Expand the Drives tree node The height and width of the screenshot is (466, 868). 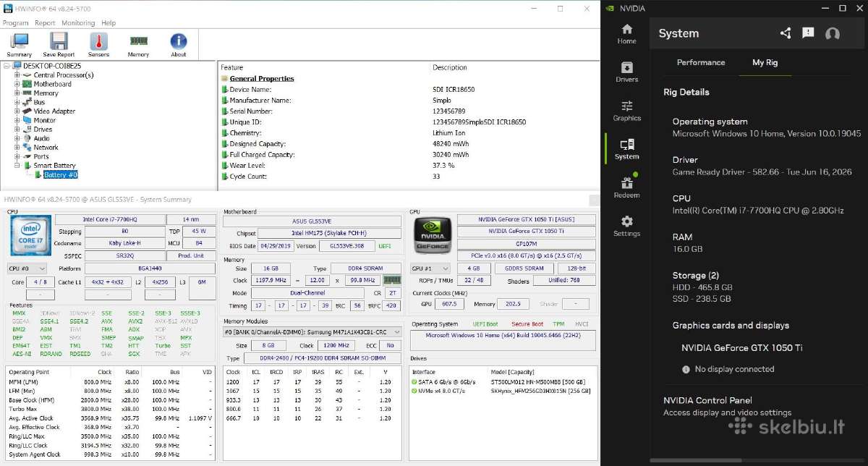tap(17, 130)
